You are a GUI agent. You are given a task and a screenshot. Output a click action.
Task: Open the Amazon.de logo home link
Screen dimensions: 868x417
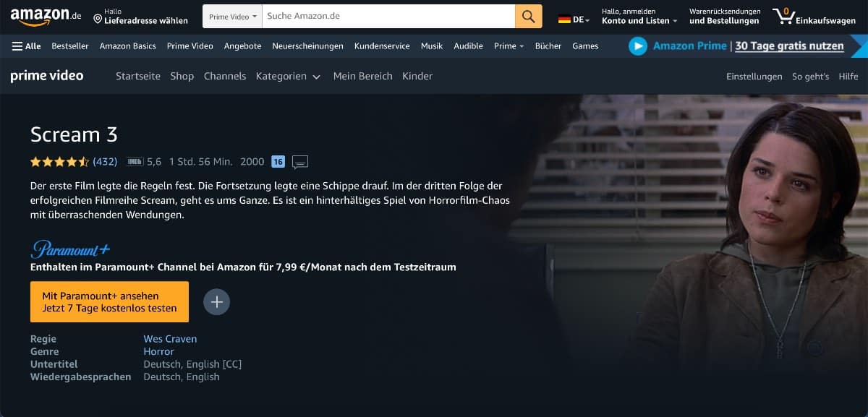tap(46, 15)
